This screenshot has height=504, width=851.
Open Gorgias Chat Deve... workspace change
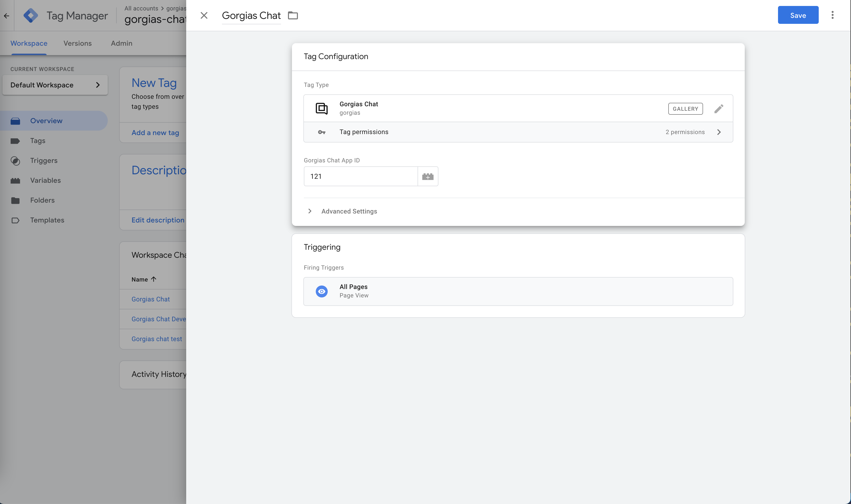(x=159, y=319)
